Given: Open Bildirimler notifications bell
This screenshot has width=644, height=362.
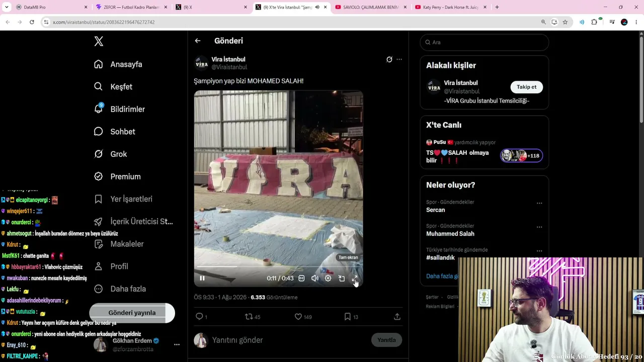Looking at the screenshot, I should tap(99, 109).
